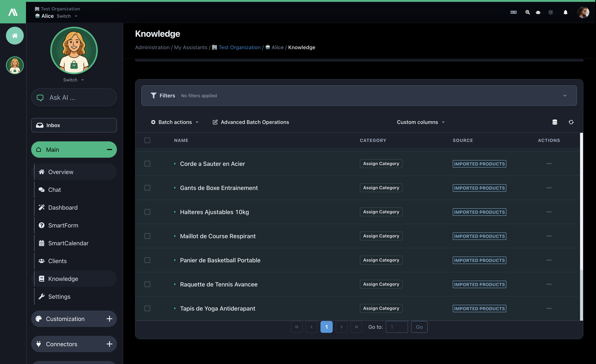This screenshot has width=596, height=364.
Task: Toggle the light theme with the sun icon
Action: pos(551,12)
